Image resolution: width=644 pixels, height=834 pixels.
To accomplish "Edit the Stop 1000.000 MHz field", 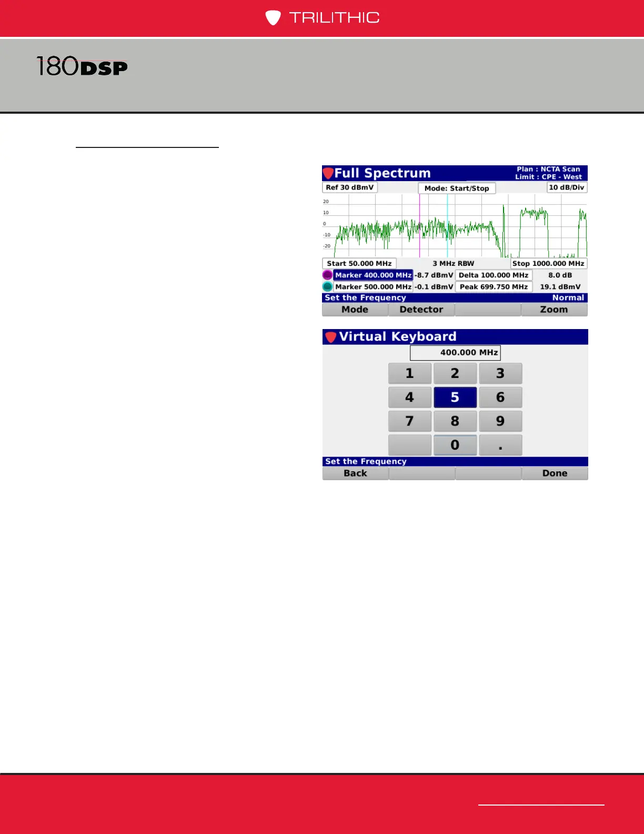I will coord(548,263).
